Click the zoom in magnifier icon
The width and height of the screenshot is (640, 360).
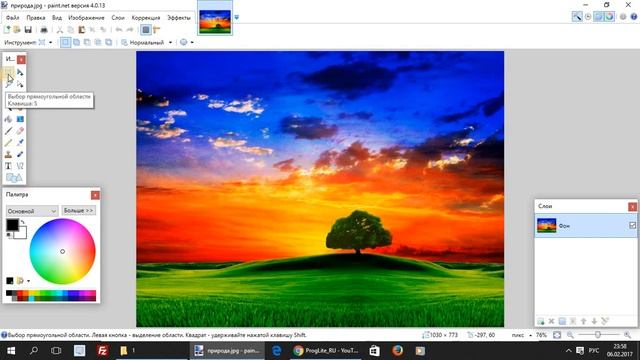pyautogui.click(x=627, y=335)
